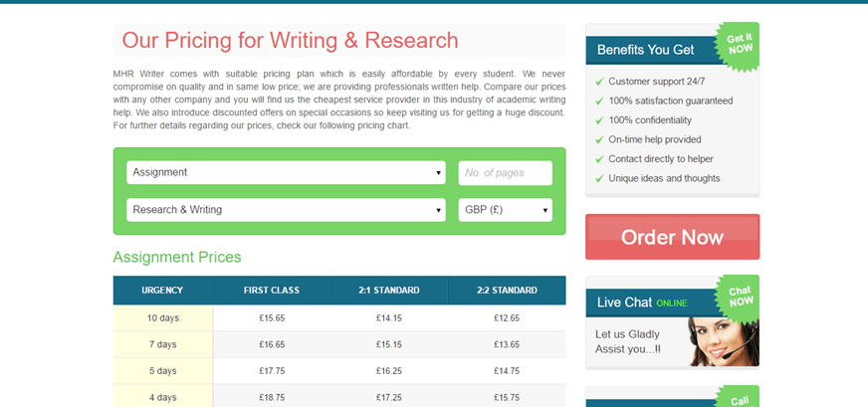
Task: Click the On-time help provided checkmark icon
Action: point(599,140)
